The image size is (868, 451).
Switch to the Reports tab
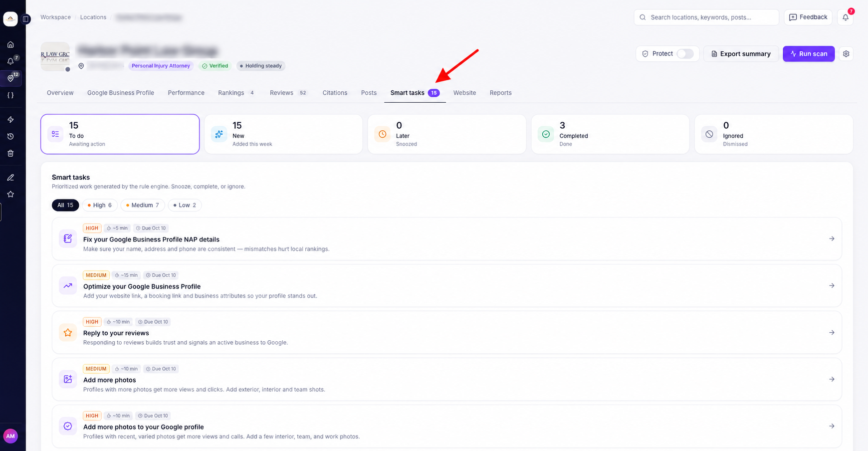point(500,93)
